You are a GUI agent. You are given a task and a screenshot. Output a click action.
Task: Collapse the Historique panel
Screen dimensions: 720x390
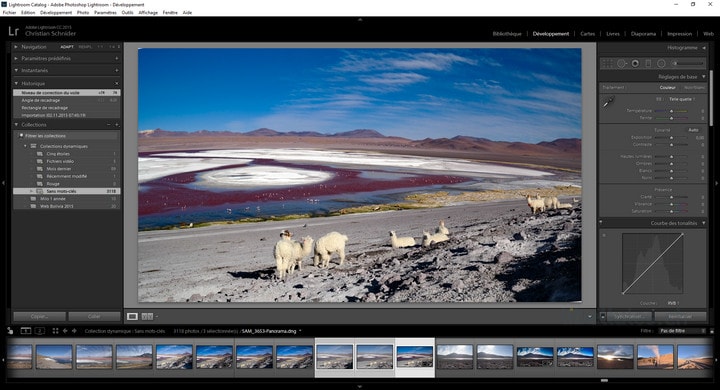tap(16, 84)
